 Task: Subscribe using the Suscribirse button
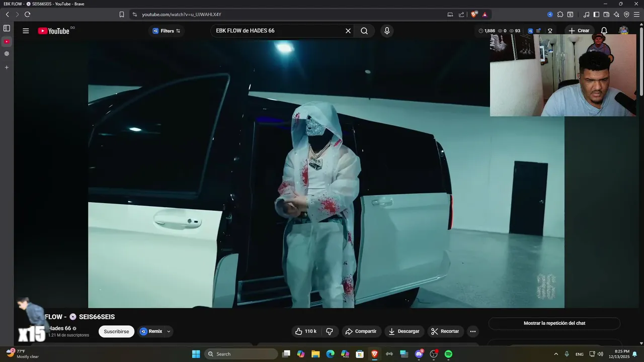point(116,331)
